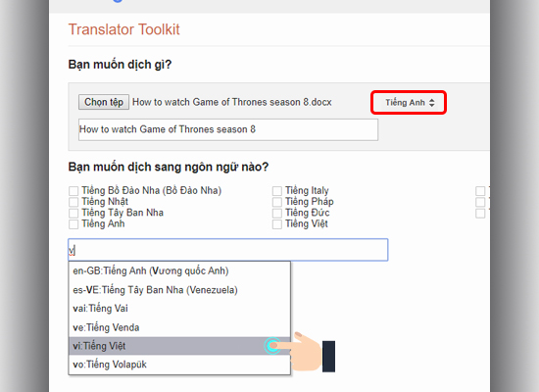Image resolution: width=539 pixels, height=392 pixels.
Task: Select vai: Tiếng Vai suggestion
Action: pyautogui.click(x=179, y=309)
